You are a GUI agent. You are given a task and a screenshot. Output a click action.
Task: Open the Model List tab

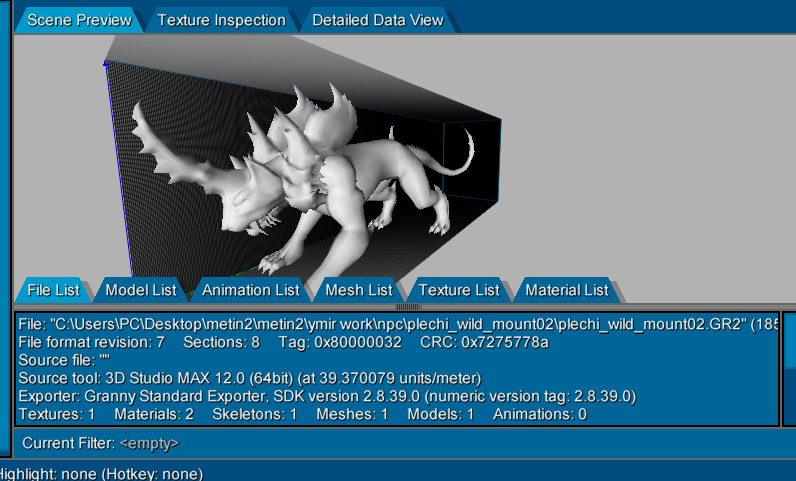[141, 290]
